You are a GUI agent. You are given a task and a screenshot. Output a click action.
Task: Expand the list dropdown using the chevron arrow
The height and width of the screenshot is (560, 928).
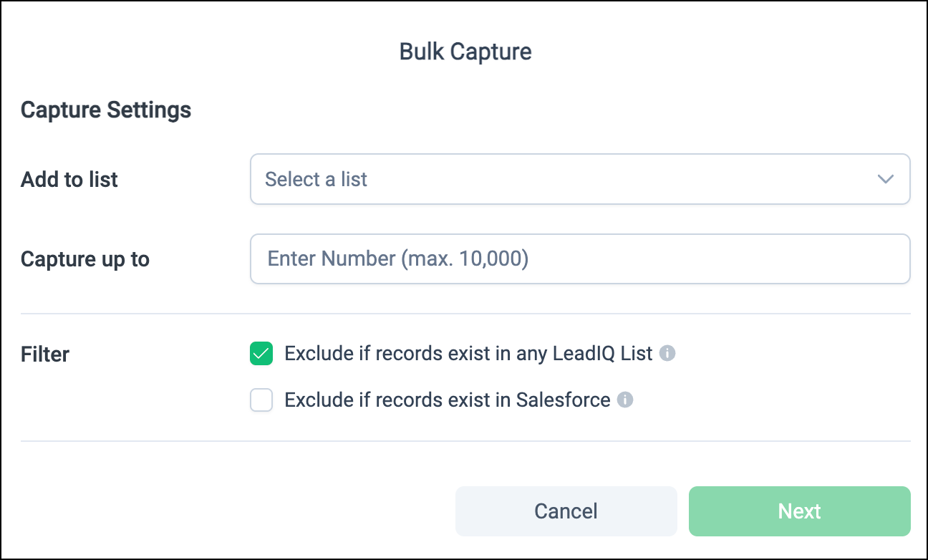tap(886, 179)
